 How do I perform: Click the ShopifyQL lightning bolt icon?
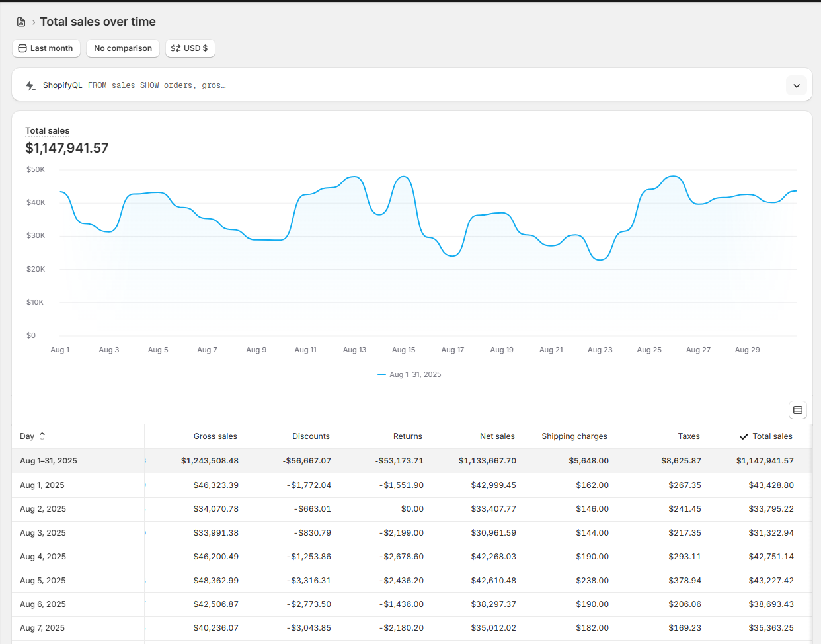pos(30,85)
